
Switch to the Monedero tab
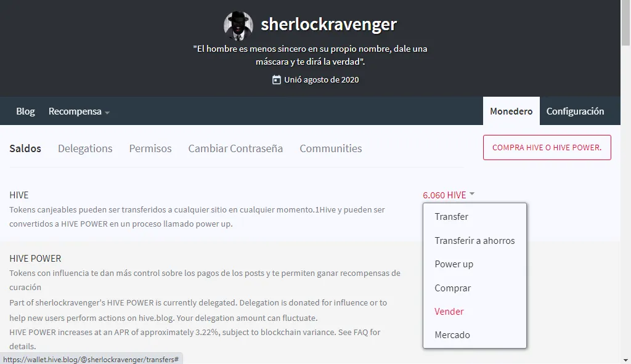[x=511, y=111]
